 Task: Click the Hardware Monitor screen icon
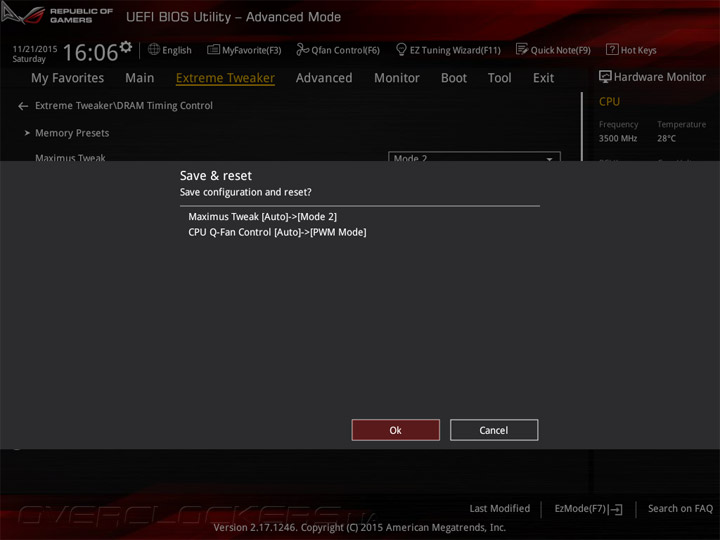[605, 77]
